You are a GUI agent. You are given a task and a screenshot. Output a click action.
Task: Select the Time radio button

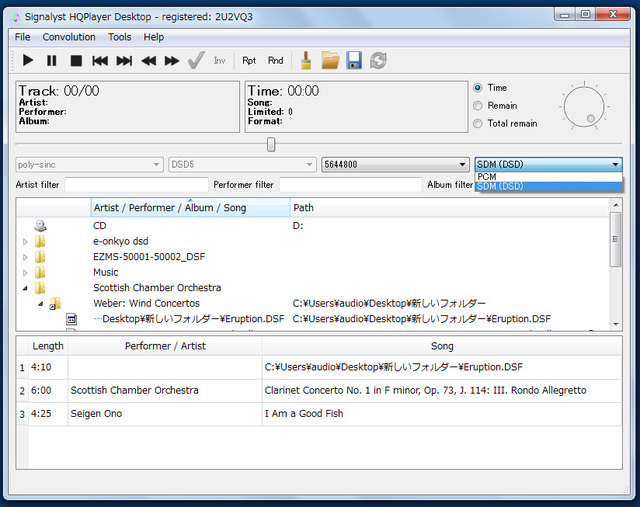(478, 88)
